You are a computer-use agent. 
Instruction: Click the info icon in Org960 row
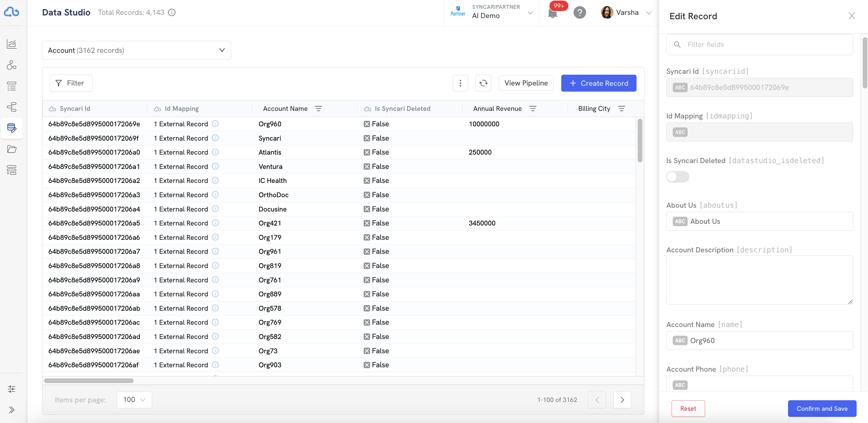tap(215, 124)
